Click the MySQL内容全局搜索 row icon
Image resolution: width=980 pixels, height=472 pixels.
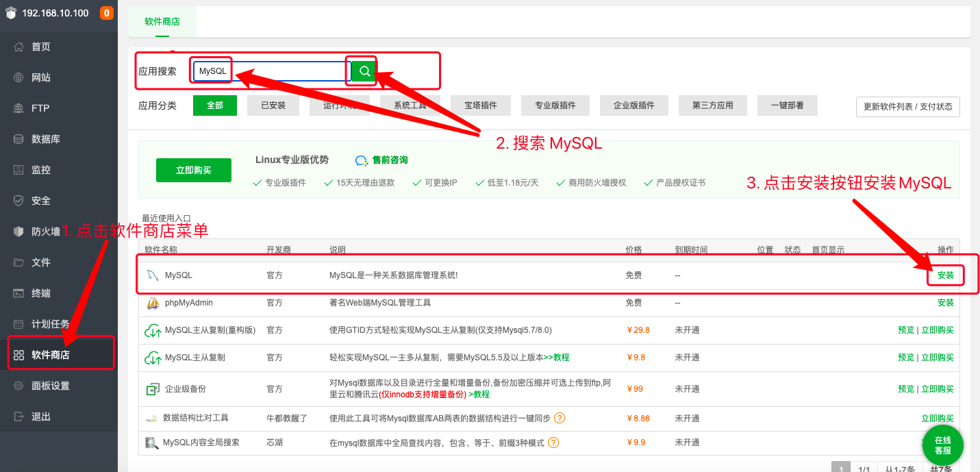tap(151, 443)
